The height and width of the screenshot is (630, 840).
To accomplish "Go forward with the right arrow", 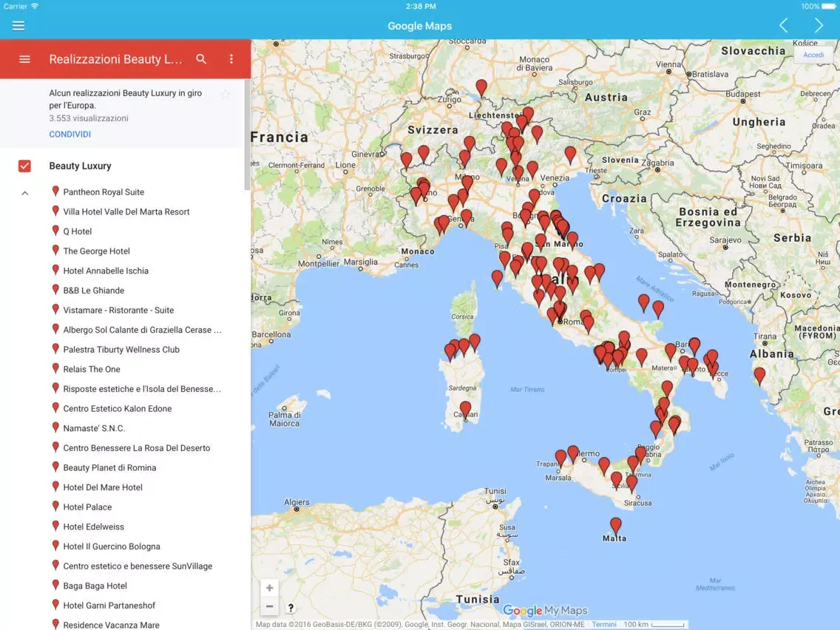I will pos(818,25).
